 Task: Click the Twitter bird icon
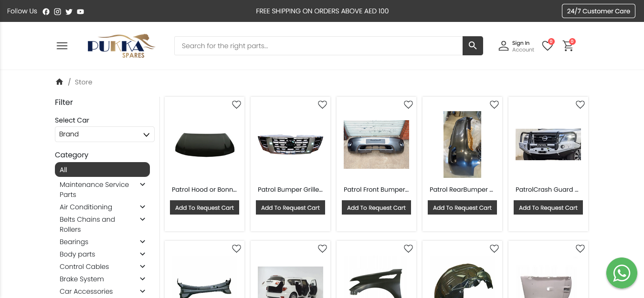pos(69,11)
